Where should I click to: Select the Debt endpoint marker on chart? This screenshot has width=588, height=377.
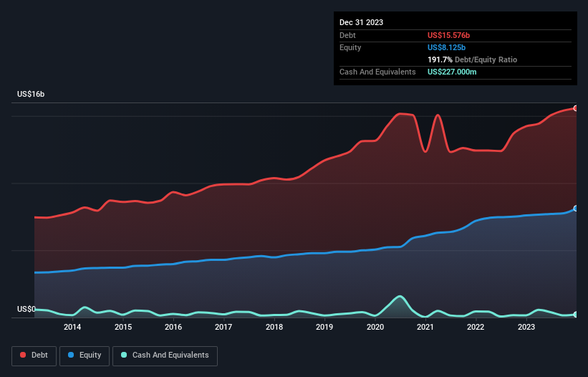click(x=576, y=108)
